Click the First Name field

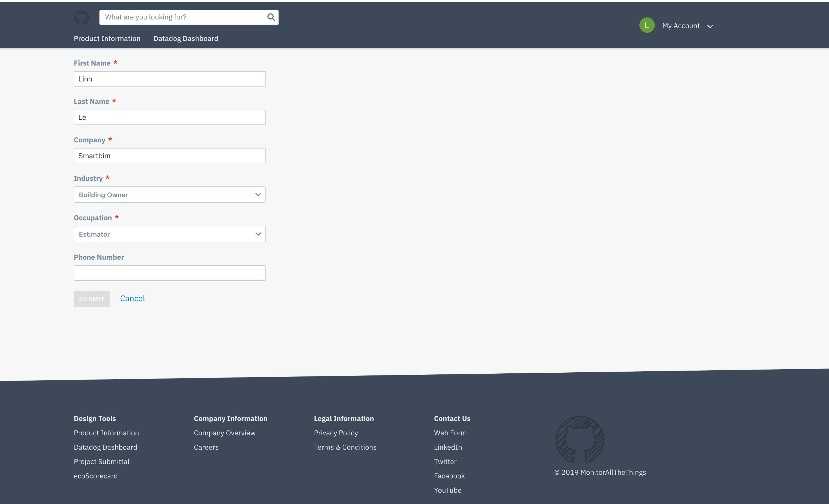pyautogui.click(x=170, y=79)
